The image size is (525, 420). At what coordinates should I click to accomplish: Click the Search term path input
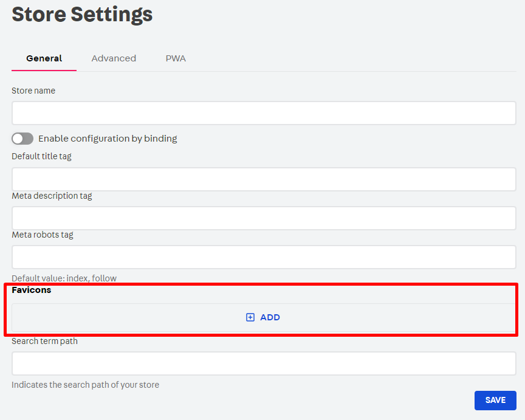pyautogui.click(x=264, y=363)
